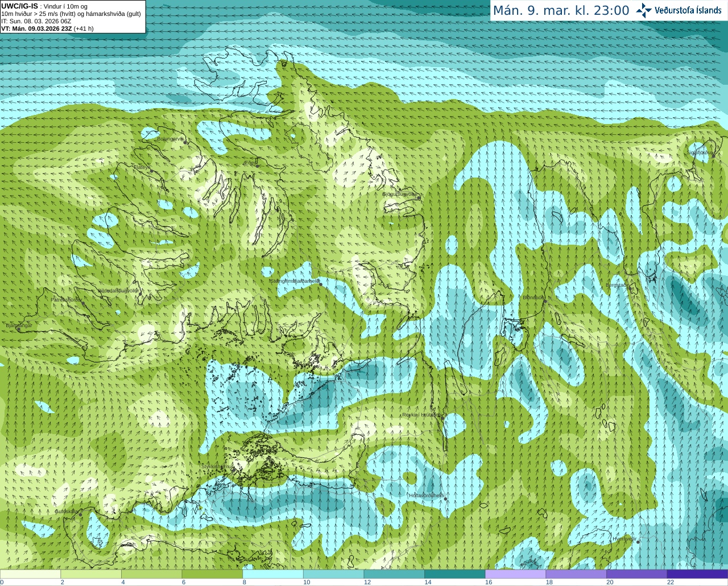
Task: Pick the palest legend swatch for 0–2 m/s
Action: (30, 574)
